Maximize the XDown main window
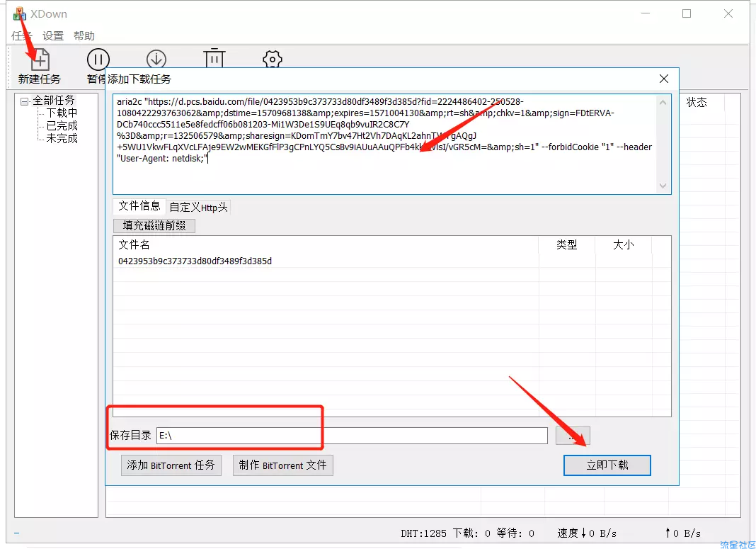This screenshot has height=549, width=756. 687,13
